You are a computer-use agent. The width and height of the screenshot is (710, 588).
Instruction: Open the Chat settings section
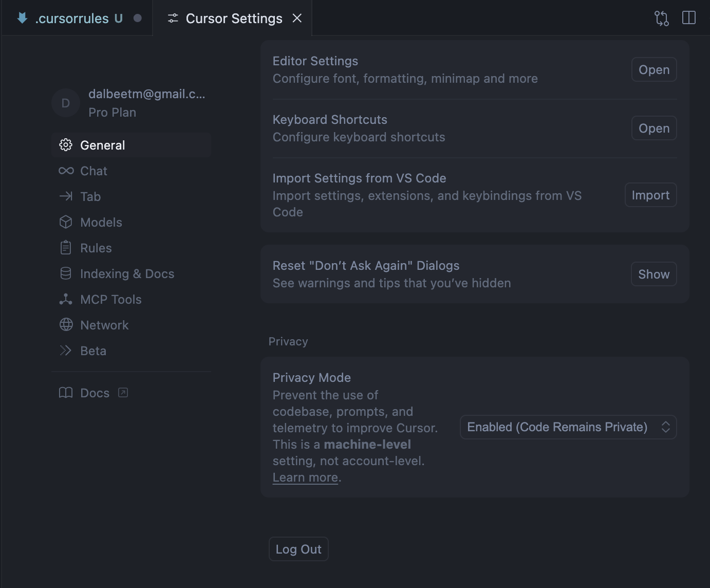pos(132,171)
